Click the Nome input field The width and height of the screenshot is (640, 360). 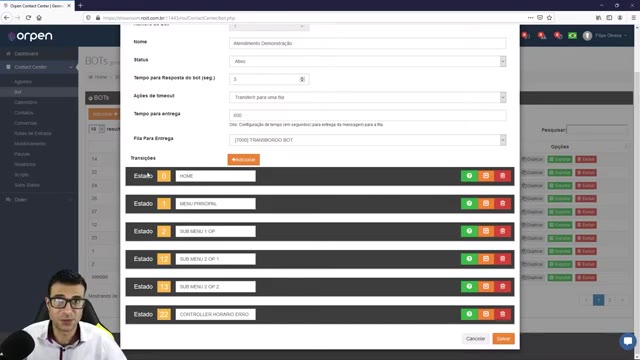[368, 43]
